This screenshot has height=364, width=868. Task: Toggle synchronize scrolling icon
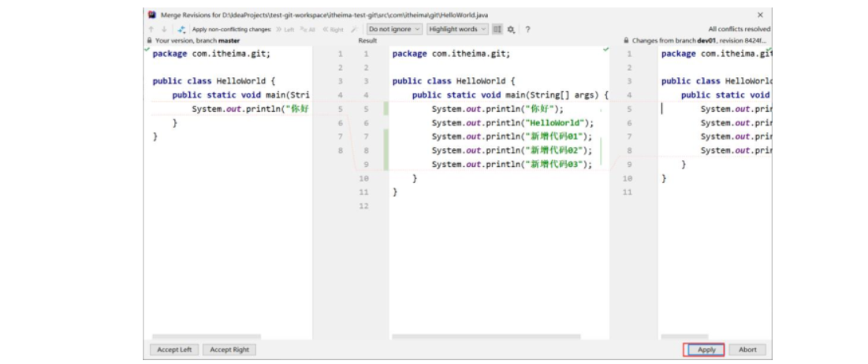tap(497, 29)
